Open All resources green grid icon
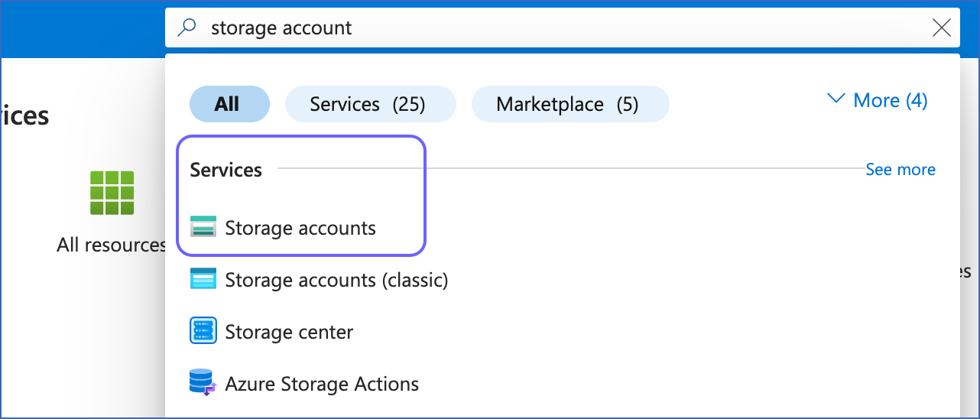980x419 pixels. pos(112,193)
